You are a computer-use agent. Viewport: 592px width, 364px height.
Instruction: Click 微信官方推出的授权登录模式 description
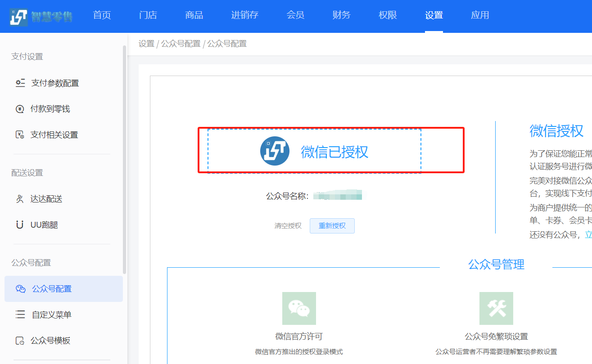point(299,352)
